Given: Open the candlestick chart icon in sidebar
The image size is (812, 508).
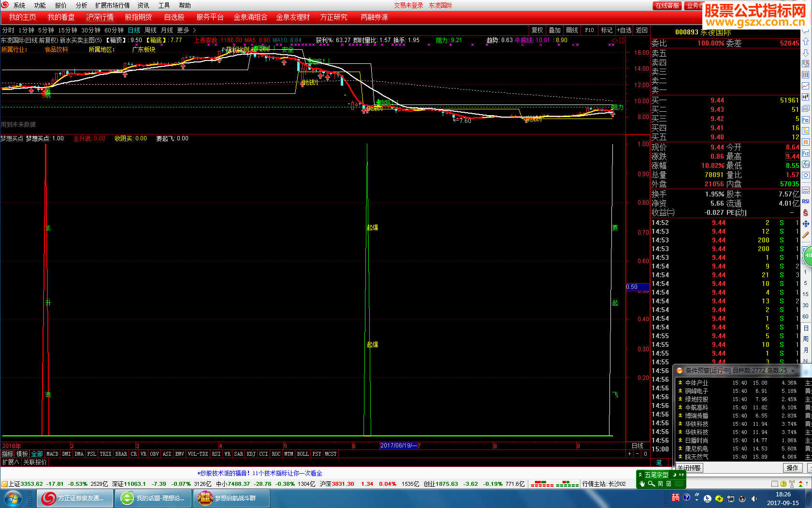Looking at the screenshot, I should 806,97.
